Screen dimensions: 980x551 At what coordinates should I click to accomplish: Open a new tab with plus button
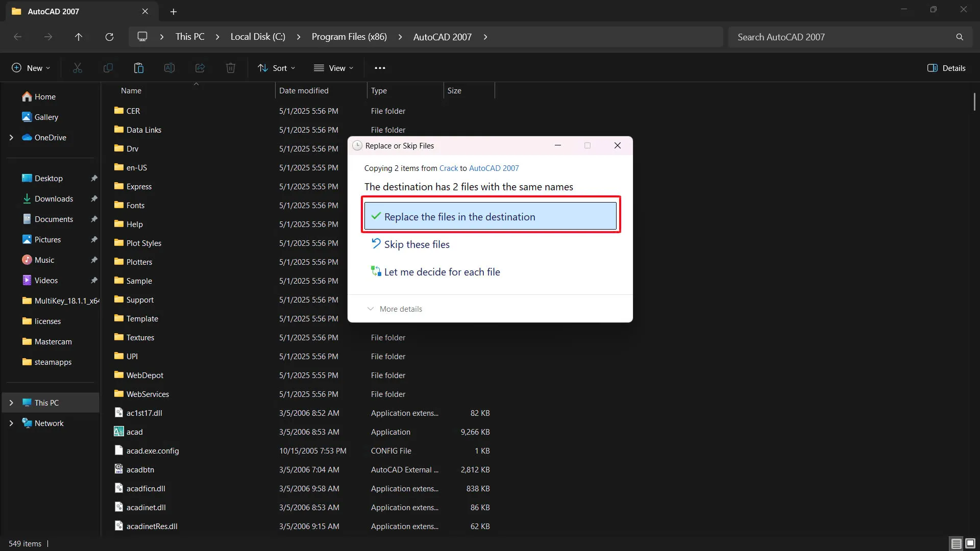[174, 11]
